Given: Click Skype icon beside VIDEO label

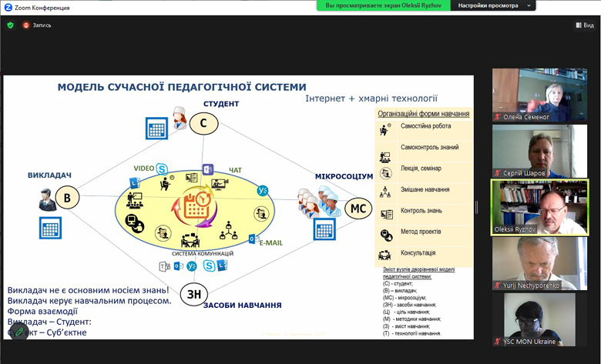Looking at the screenshot, I should 162,169.
